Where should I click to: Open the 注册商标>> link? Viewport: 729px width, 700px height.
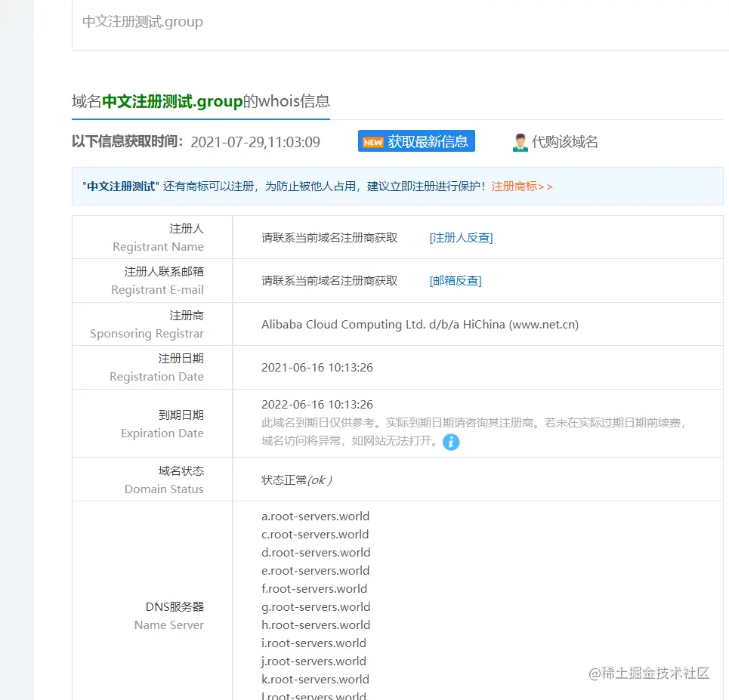tap(522, 187)
